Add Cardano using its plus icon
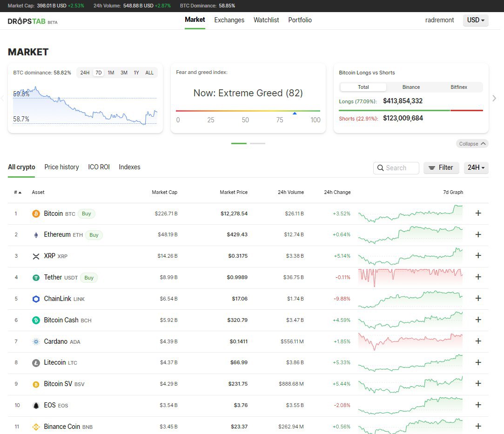The height and width of the screenshot is (434, 504). click(478, 341)
